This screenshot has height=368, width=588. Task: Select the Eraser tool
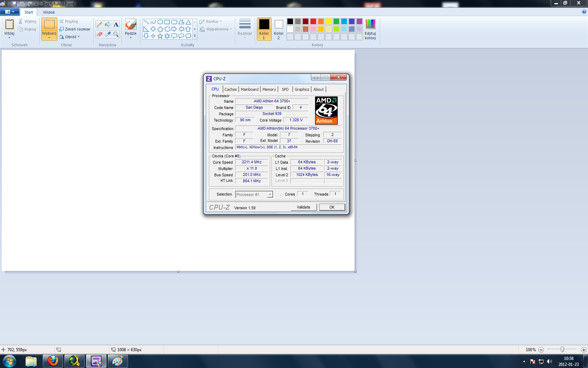point(99,34)
